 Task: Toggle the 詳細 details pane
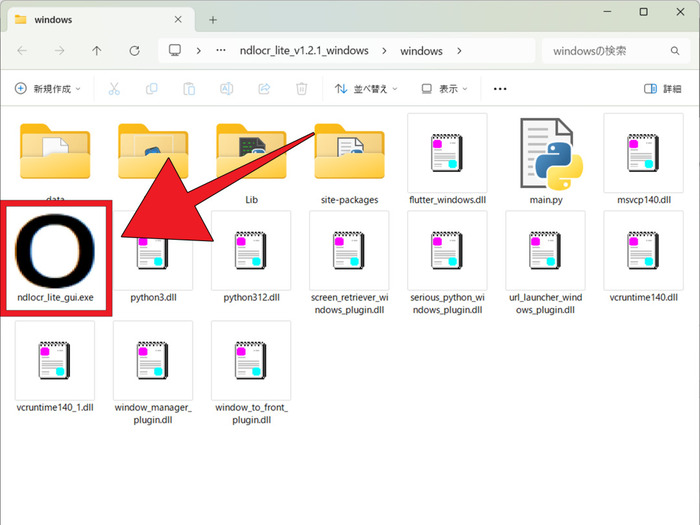click(662, 89)
